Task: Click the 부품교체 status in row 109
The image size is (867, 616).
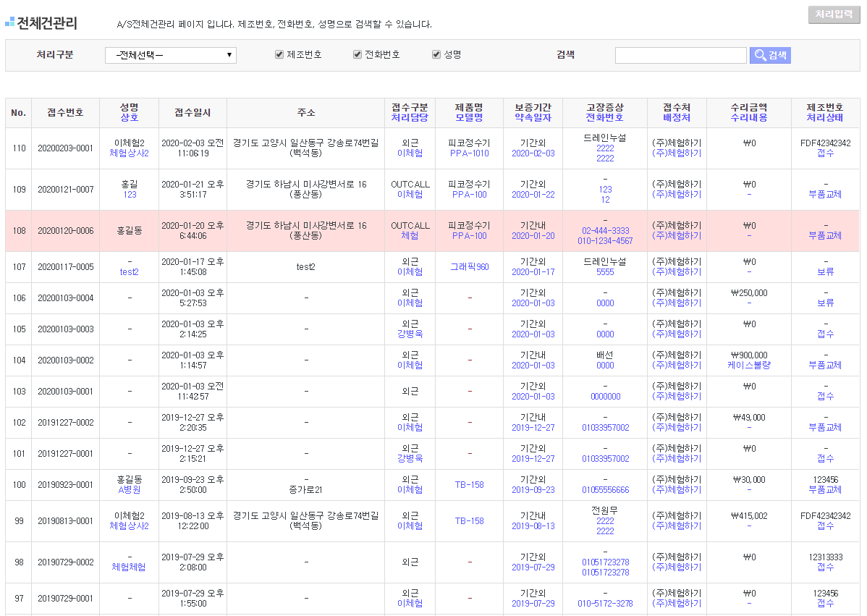Action: click(825, 195)
